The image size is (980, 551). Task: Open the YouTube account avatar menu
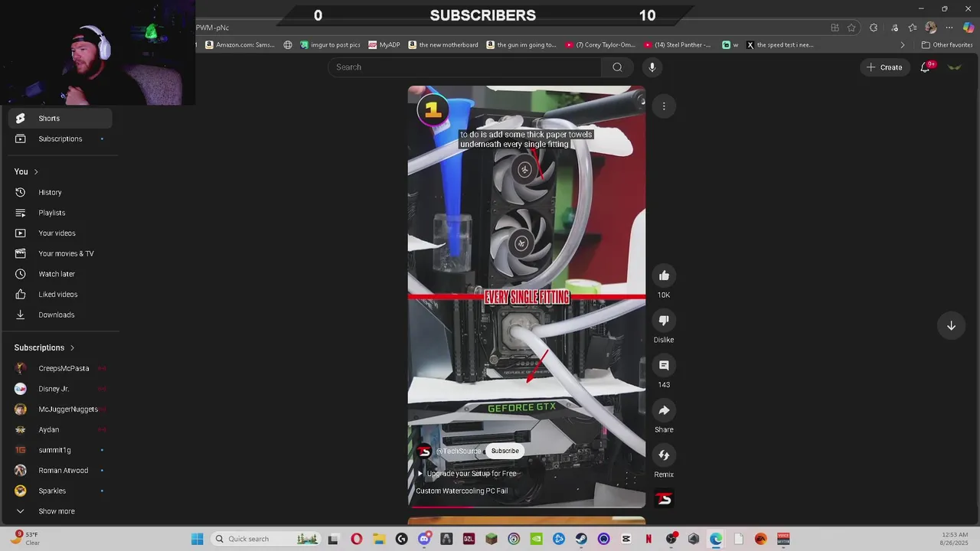coord(955,67)
